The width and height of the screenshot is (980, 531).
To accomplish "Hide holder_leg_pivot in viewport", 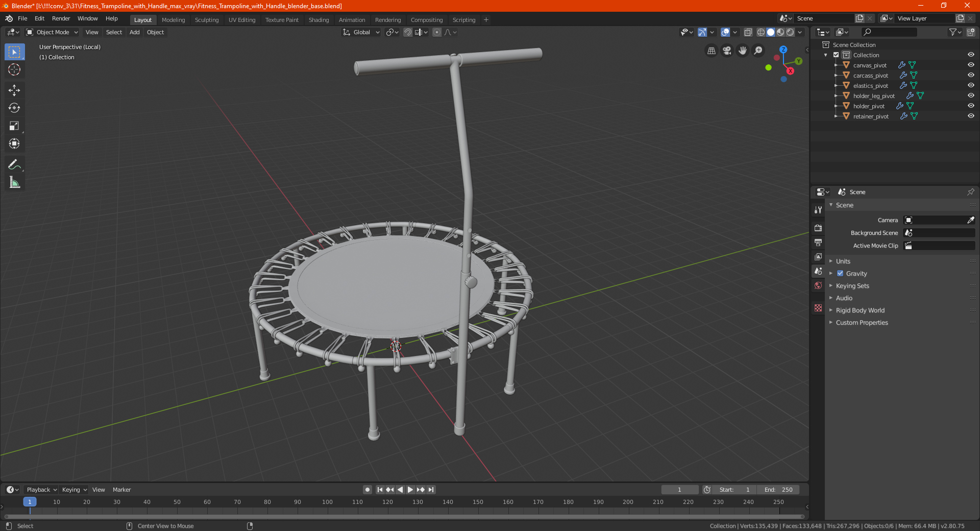I will point(971,95).
